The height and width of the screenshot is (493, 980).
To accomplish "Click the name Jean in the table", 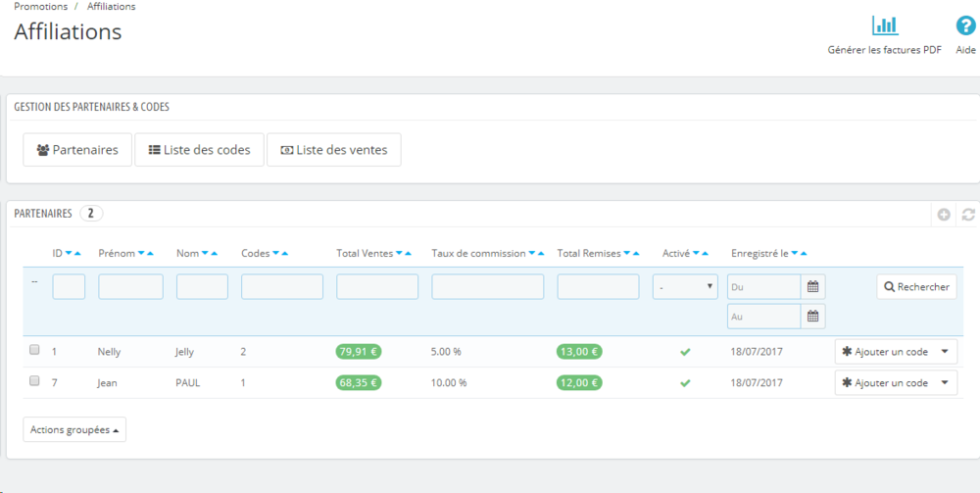I will point(108,383).
